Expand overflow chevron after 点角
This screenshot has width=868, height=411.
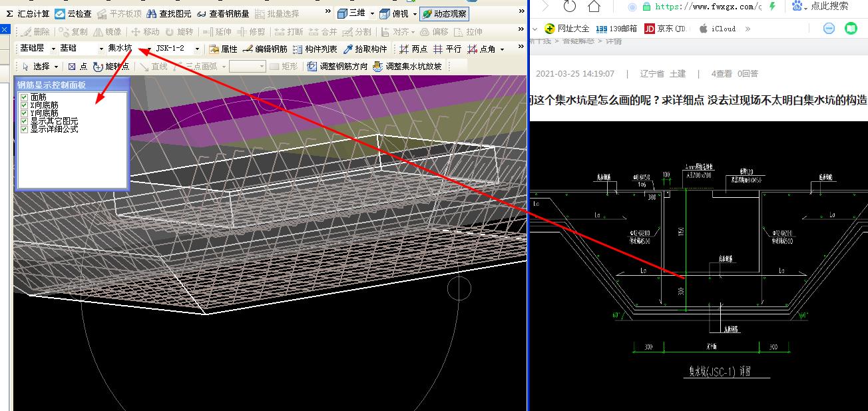[520, 47]
